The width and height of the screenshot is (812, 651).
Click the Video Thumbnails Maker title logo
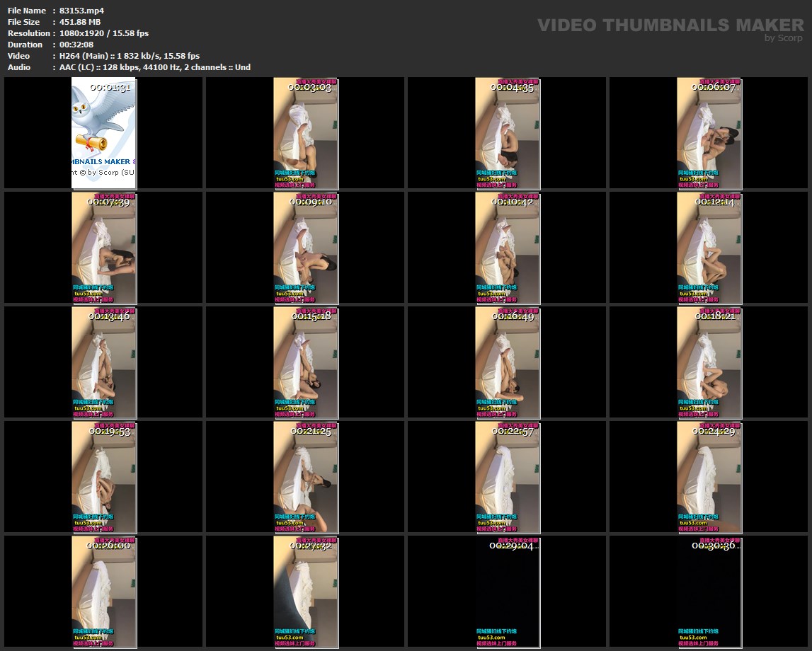670,27
